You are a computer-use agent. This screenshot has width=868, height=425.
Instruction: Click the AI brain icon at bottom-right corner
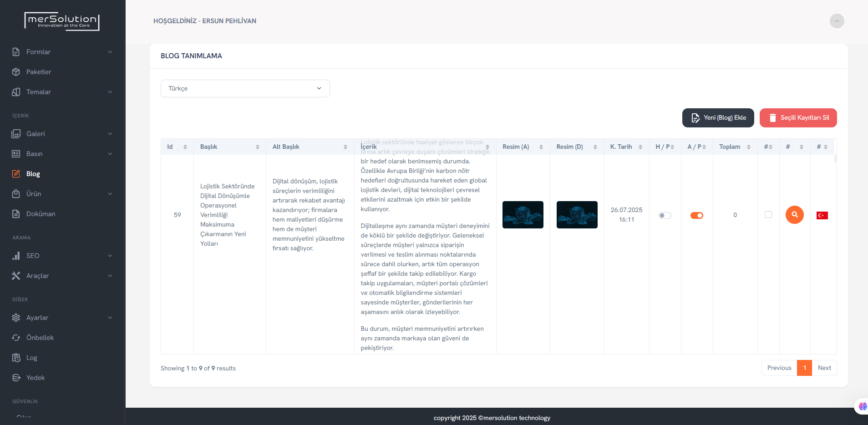coord(863,406)
